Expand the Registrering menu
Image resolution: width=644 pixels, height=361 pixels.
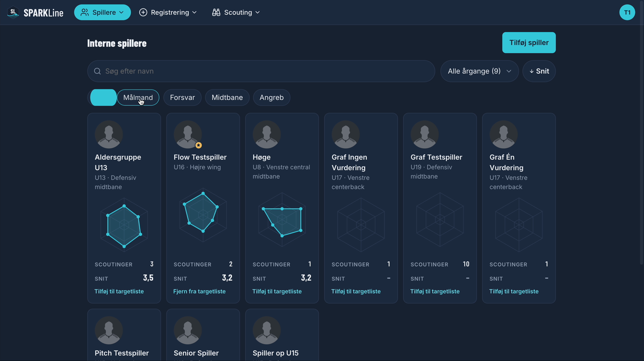click(168, 12)
